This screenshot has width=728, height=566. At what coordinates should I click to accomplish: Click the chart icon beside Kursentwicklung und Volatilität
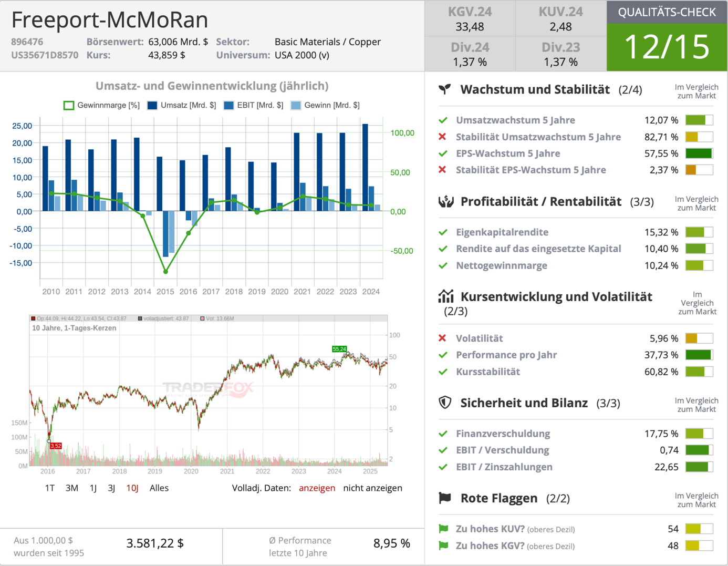click(x=446, y=296)
